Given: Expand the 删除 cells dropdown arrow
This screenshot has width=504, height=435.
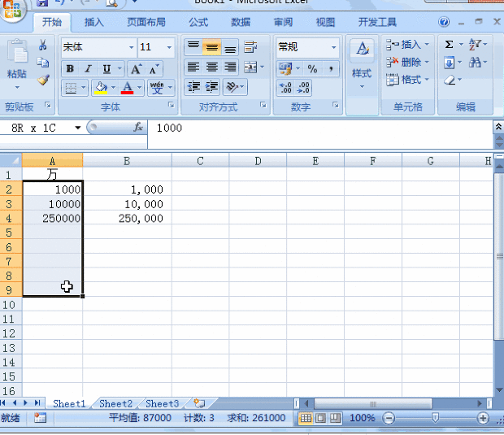Looking at the screenshot, I should [x=427, y=62].
